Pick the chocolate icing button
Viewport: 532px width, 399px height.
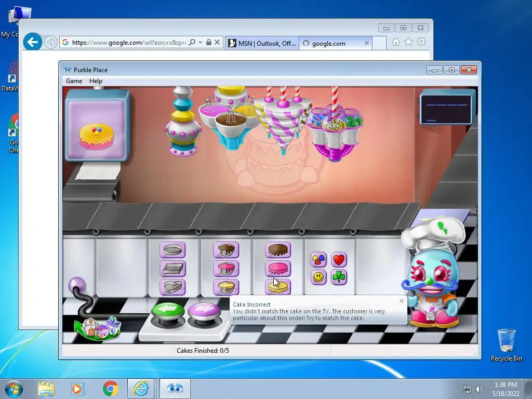point(278,250)
